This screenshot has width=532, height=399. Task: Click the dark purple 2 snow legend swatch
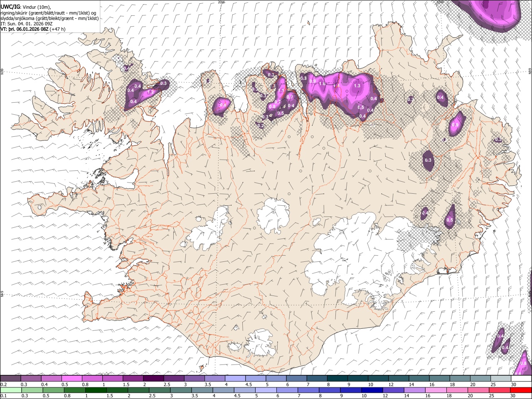pos(153,378)
